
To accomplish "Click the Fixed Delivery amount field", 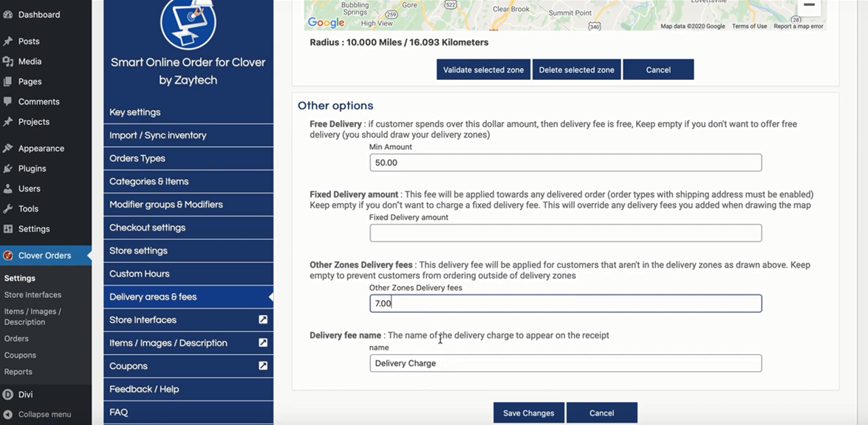I will pyautogui.click(x=566, y=233).
